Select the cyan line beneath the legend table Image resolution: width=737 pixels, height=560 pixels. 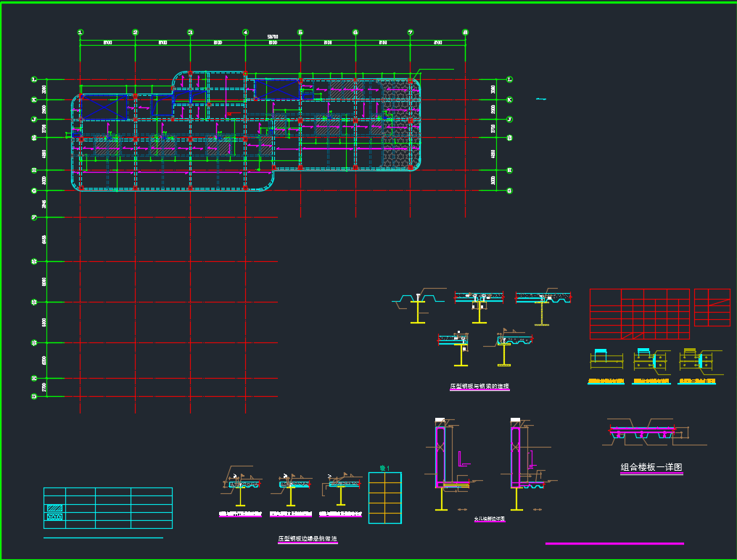[104, 538]
